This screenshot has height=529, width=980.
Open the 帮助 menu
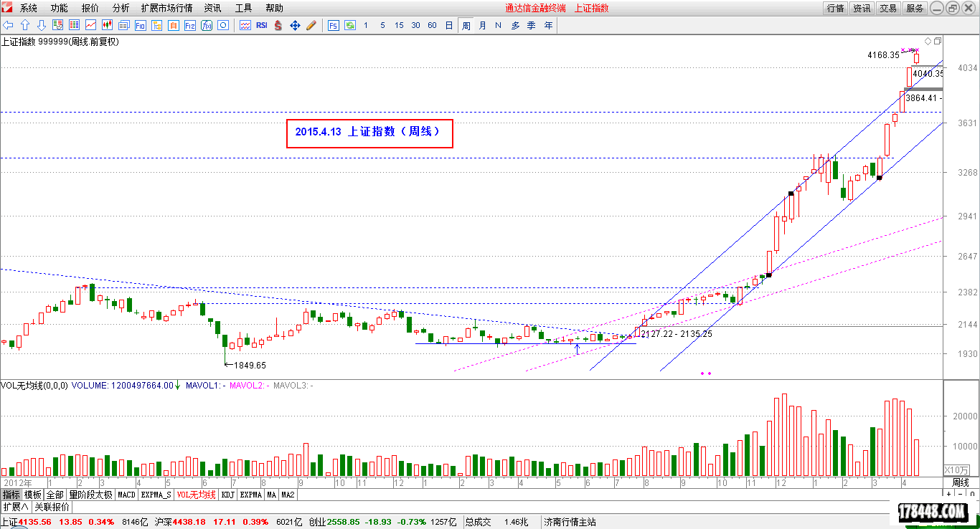(x=274, y=8)
